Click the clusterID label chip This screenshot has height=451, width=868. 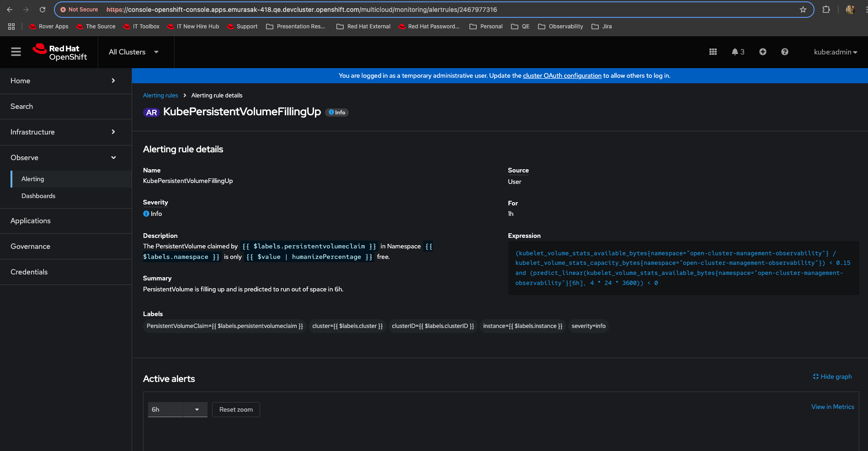click(x=433, y=326)
